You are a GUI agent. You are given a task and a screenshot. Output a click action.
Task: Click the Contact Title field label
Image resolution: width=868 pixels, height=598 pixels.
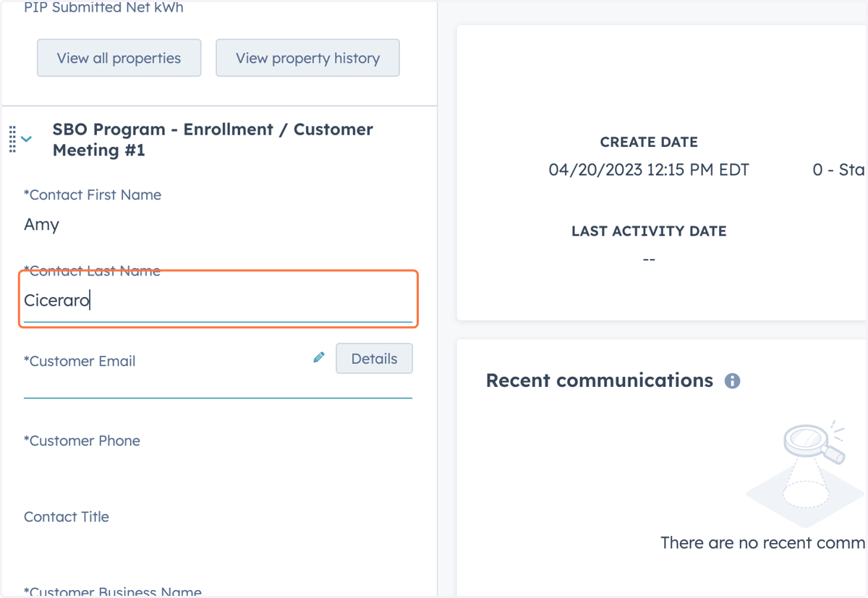[x=67, y=516]
